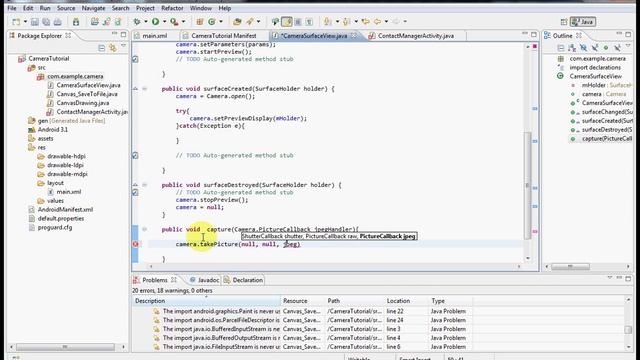Image resolution: width=640 pixels, height=360 pixels.
Task: Open the Source menu
Action: pyautogui.click(x=66, y=8)
